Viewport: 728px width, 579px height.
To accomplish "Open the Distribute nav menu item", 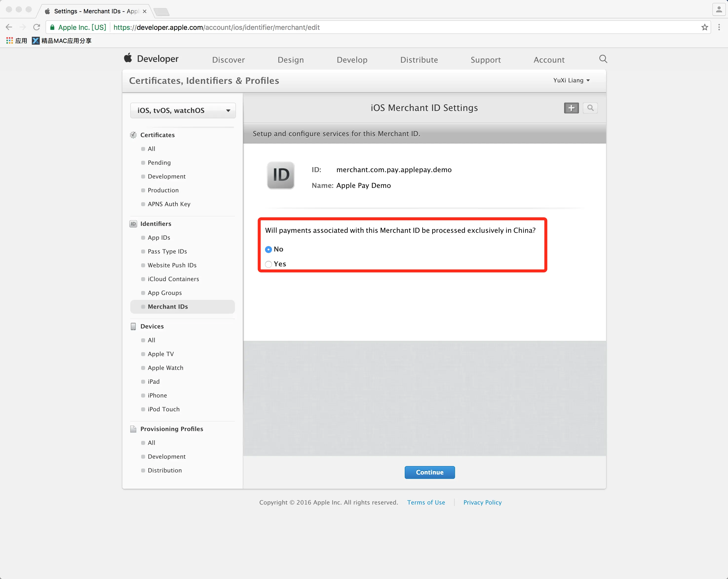I will (419, 60).
